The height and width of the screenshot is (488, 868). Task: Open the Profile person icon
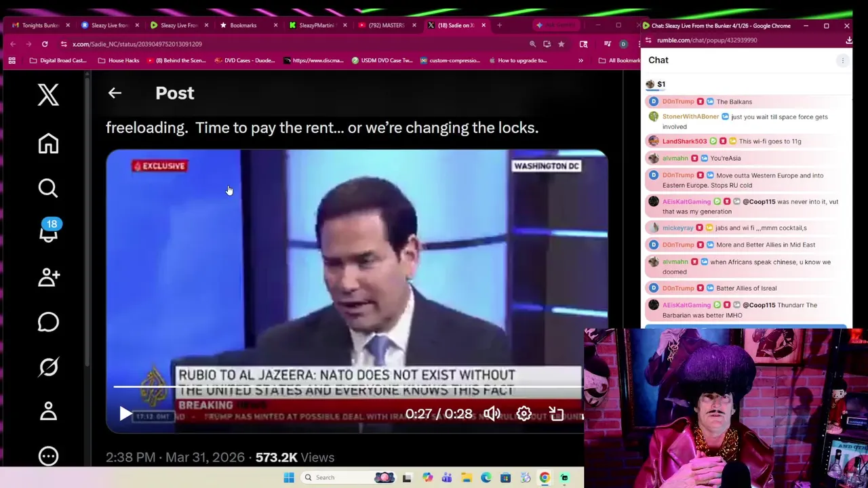(x=48, y=411)
